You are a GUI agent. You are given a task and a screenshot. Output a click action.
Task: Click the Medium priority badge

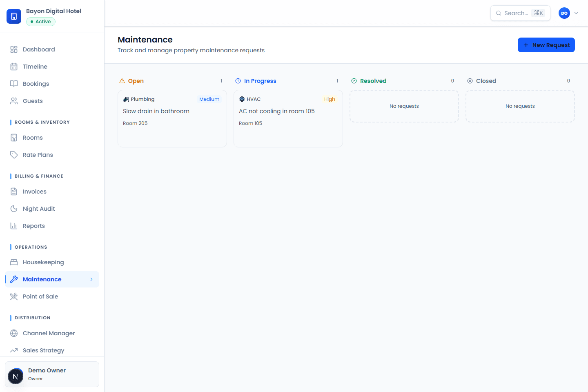[209, 99]
